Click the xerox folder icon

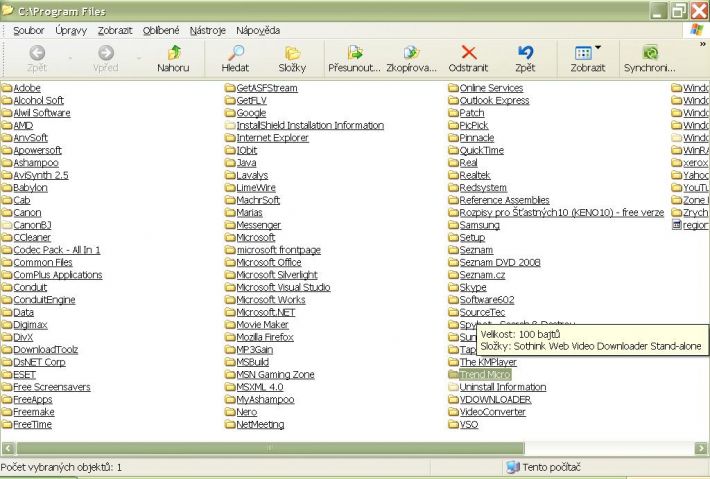(x=676, y=163)
